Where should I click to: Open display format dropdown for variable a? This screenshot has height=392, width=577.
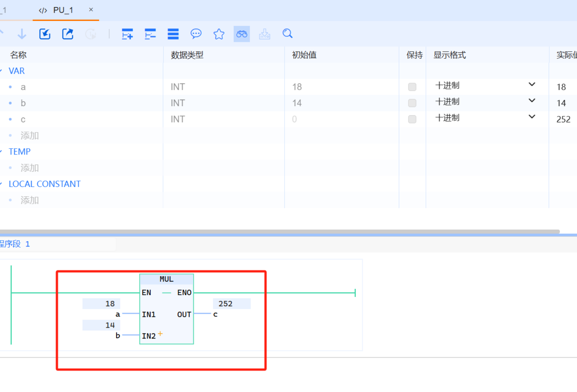[x=531, y=85]
